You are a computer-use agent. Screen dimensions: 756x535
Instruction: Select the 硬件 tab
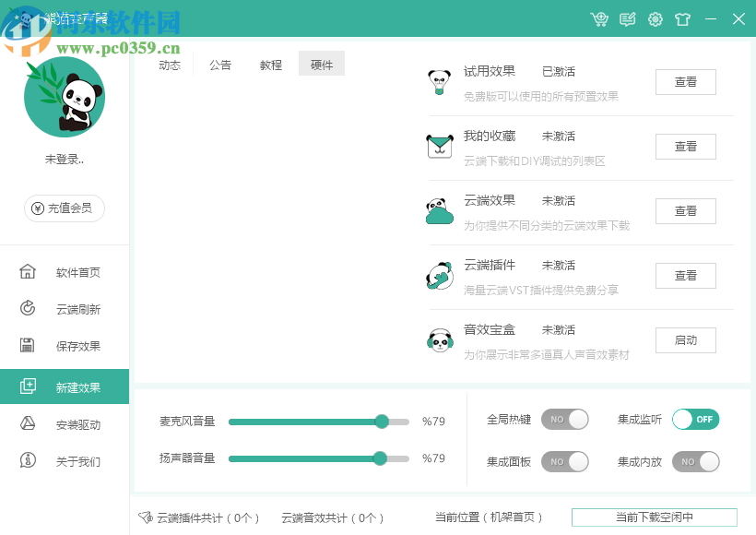pos(321,64)
